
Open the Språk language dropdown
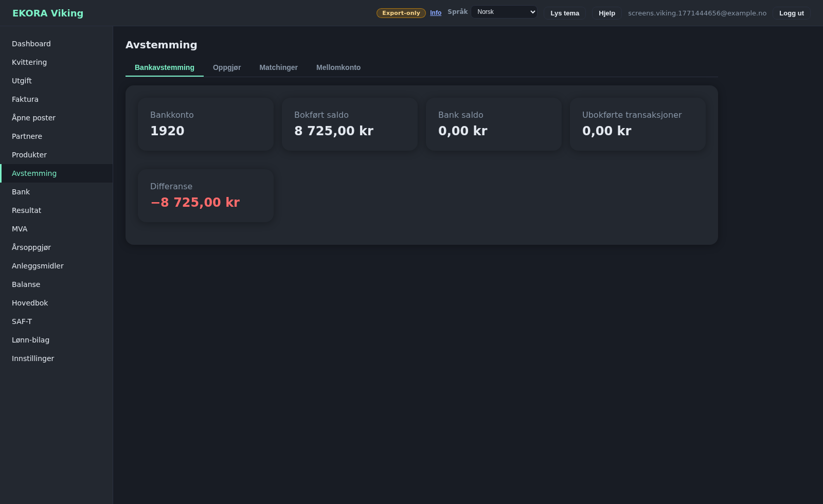tap(504, 12)
